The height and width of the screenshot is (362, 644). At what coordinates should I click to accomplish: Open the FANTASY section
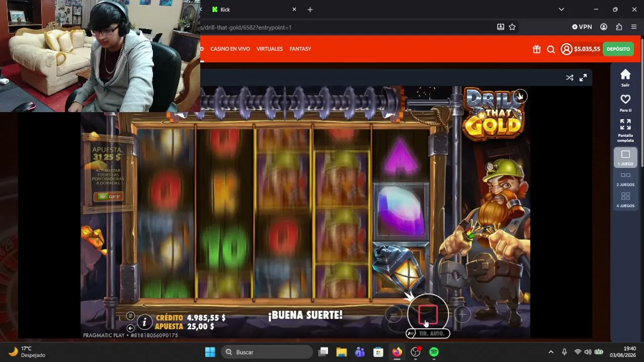click(300, 49)
